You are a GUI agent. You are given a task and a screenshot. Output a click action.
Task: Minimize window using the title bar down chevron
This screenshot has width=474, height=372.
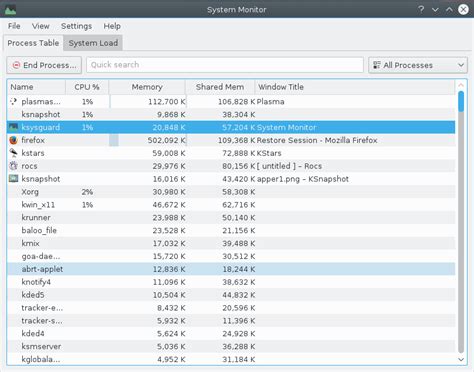[x=435, y=10]
